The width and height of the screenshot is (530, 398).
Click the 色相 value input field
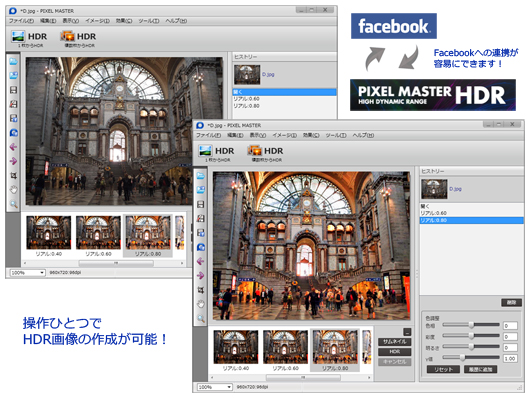coord(510,326)
